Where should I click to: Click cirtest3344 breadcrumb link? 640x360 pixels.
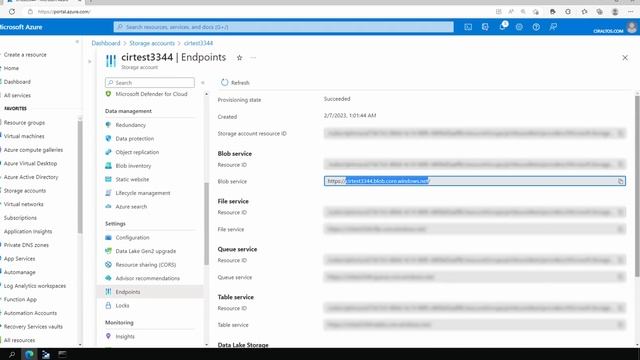(198, 43)
